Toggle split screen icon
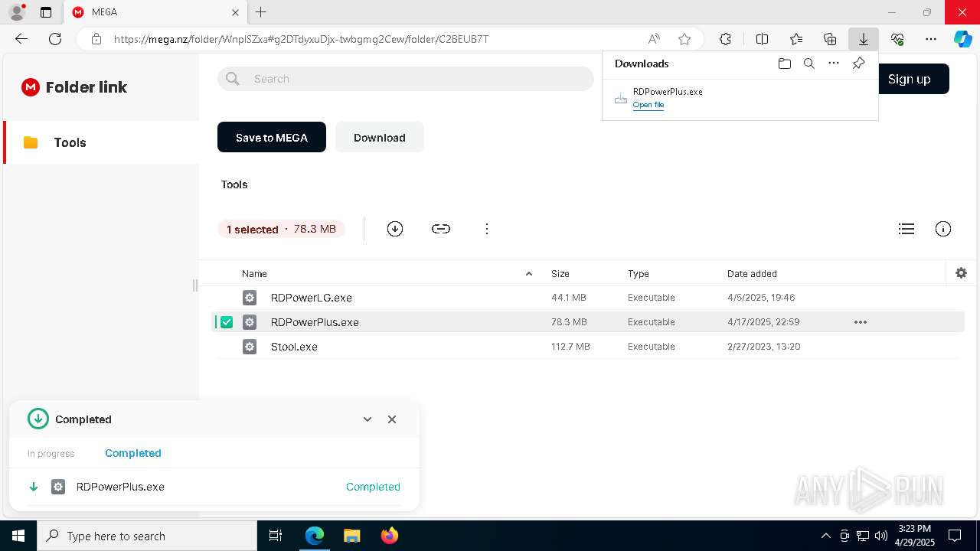 (x=762, y=39)
